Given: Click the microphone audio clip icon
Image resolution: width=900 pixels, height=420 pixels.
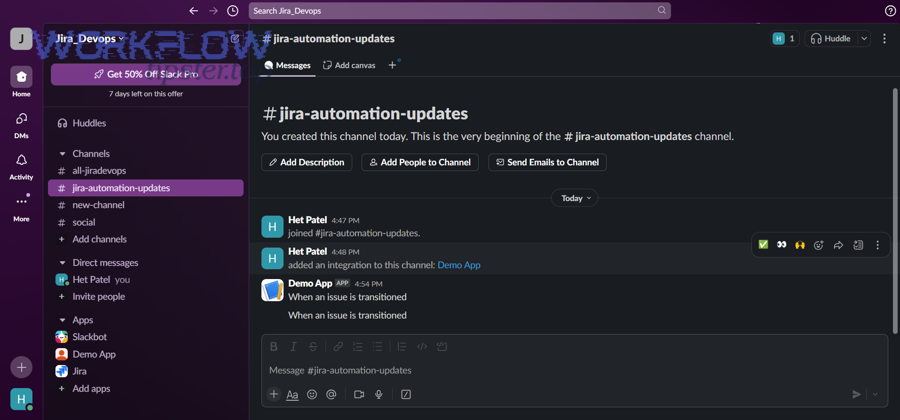Looking at the screenshot, I should point(379,395).
